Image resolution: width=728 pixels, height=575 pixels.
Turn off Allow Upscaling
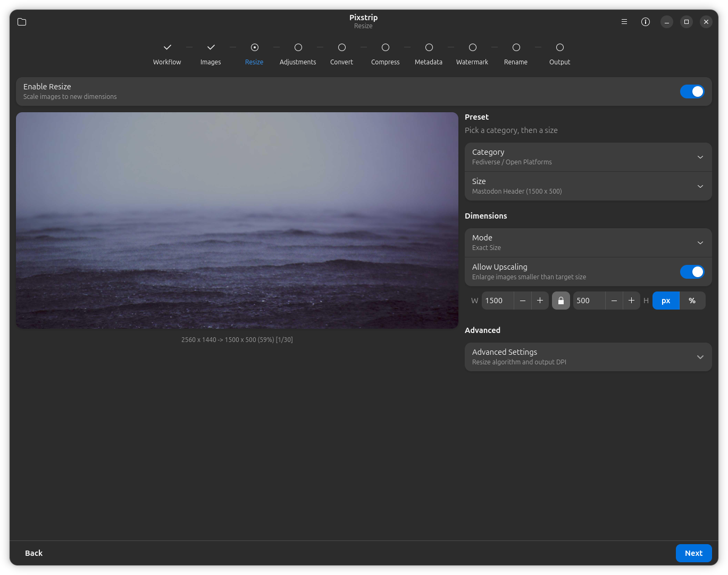pos(692,271)
